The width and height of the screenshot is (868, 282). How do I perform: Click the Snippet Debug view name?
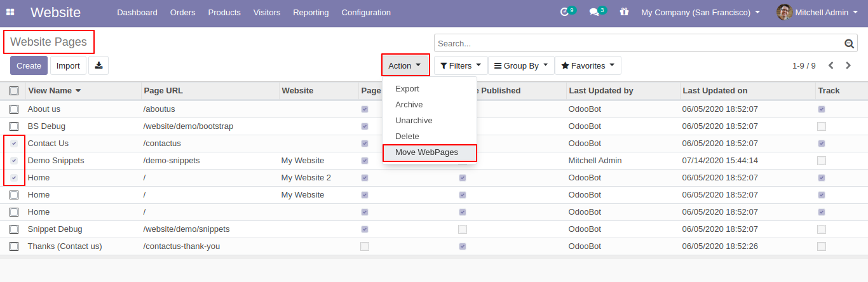tap(55, 229)
